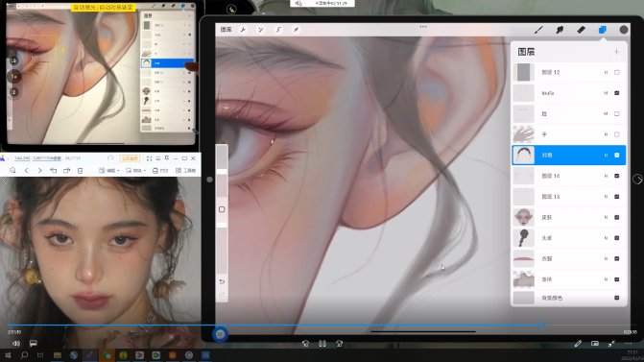This screenshot has height=362, width=644.
Task: Show the 脸 layer via checkbox
Action: 617,114
